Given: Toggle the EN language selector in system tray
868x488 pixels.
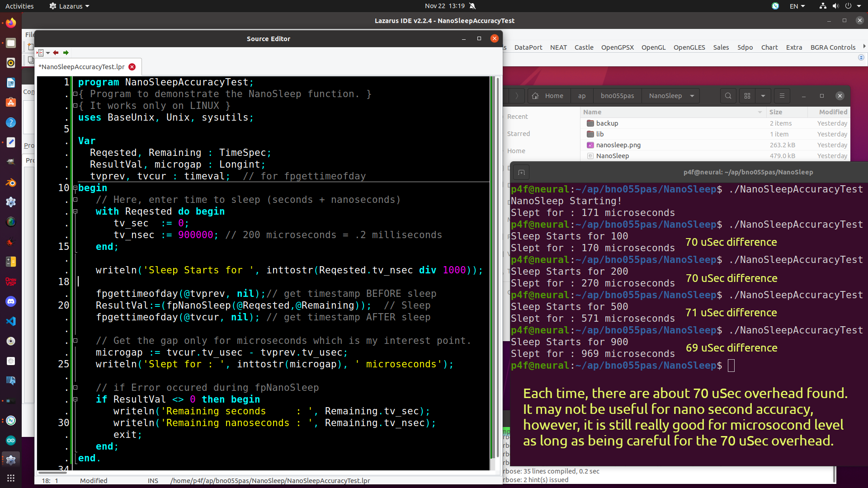Looking at the screenshot, I should (795, 6).
